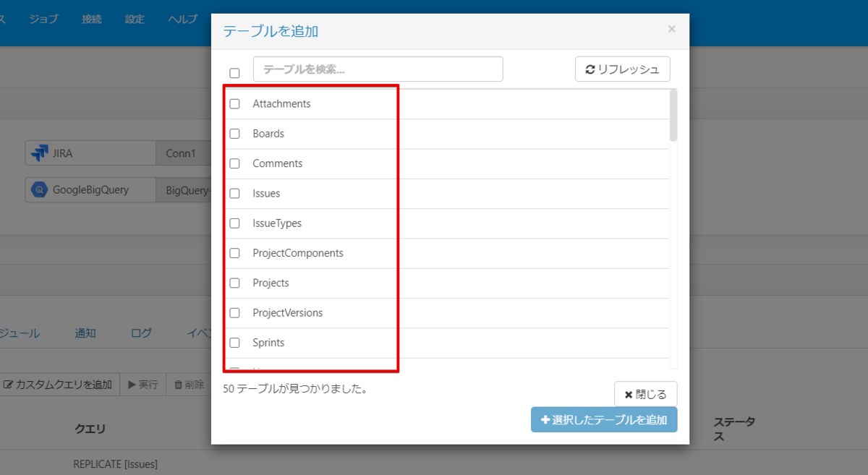Focus the テーブルを検索 search field
The width and height of the screenshot is (868, 475).
tap(378, 69)
